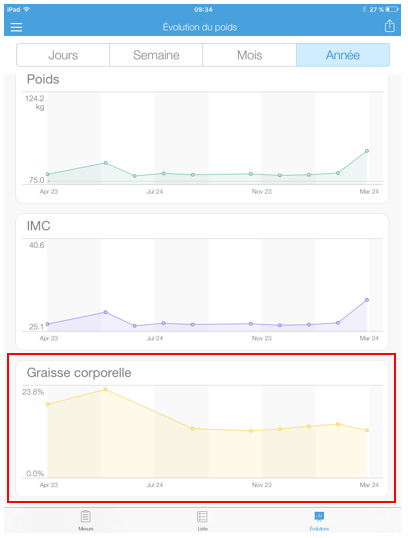Viewport: 408px width, 538px height.
Task: Select last Poids data point in Mar 24
Action: coord(367,151)
